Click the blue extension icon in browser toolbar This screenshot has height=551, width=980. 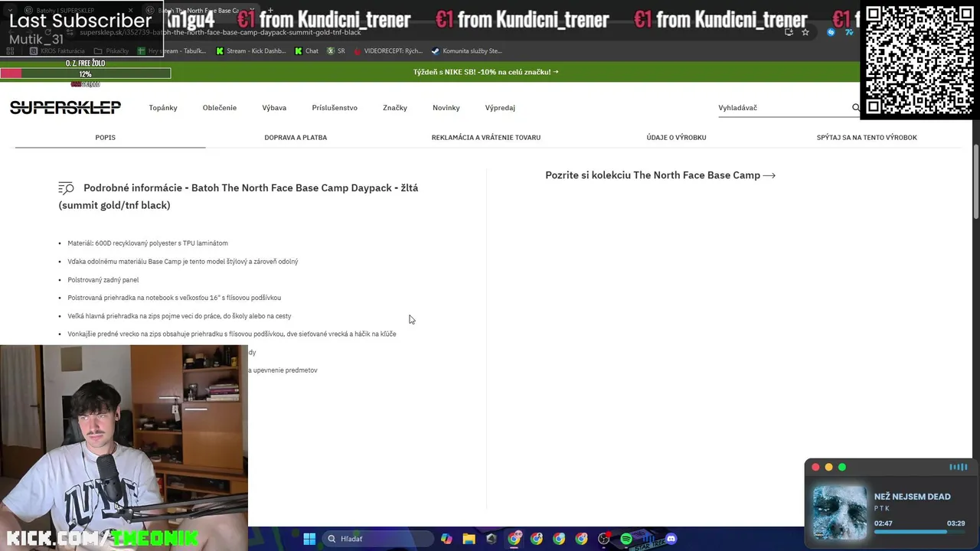(831, 32)
